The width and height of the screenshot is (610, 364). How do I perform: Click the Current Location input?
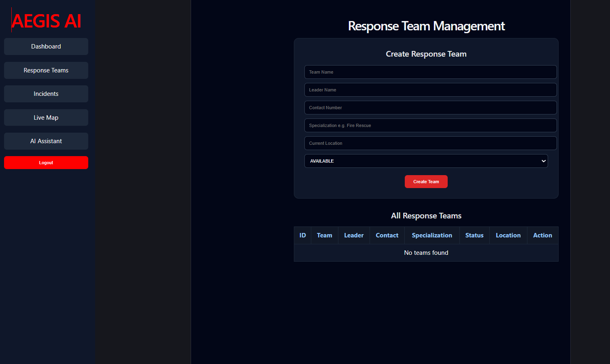click(x=430, y=143)
